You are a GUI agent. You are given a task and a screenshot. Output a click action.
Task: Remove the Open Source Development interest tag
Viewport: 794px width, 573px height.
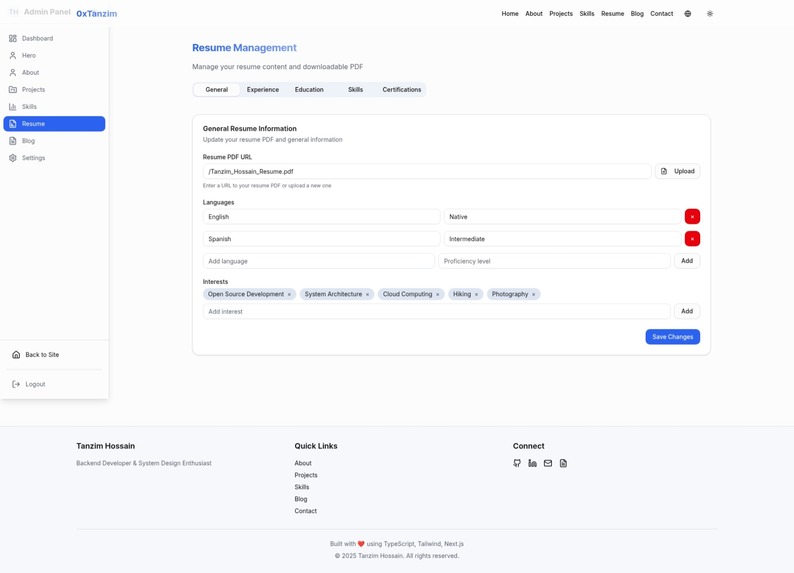[x=290, y=295]
